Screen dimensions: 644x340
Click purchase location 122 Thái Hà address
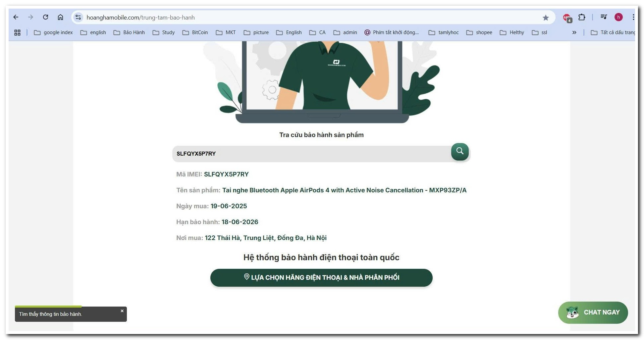[x=266, y=238]
